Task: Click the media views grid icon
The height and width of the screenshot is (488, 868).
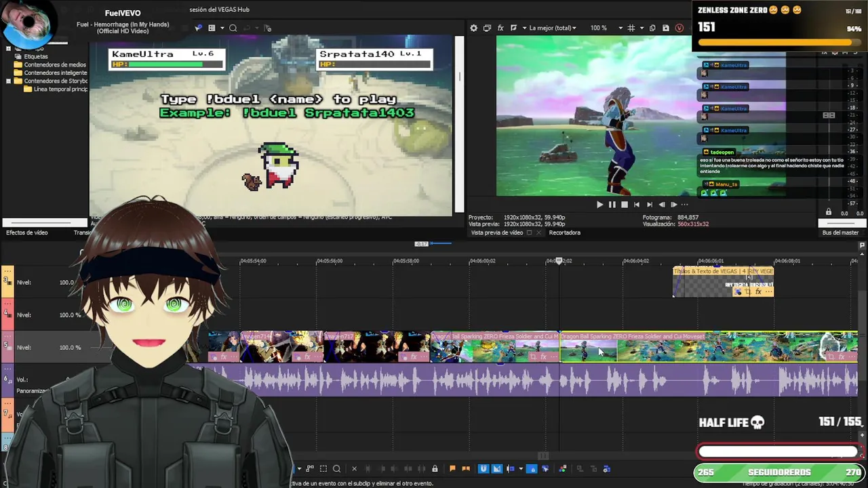Action: click(212, 28)
